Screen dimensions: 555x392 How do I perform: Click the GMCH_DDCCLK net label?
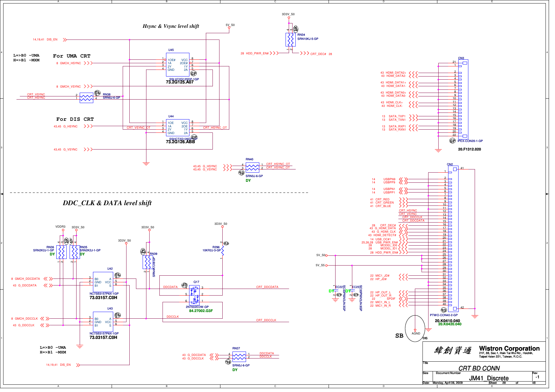point(26,319)
